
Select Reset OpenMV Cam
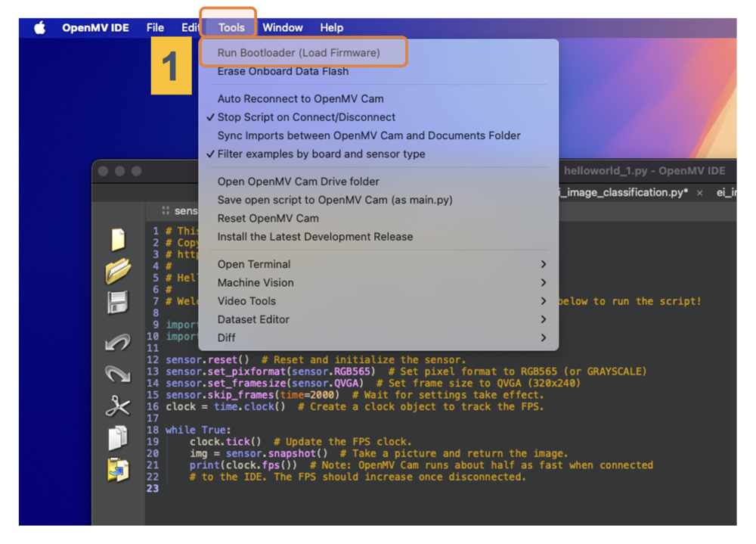pos(268,219)
